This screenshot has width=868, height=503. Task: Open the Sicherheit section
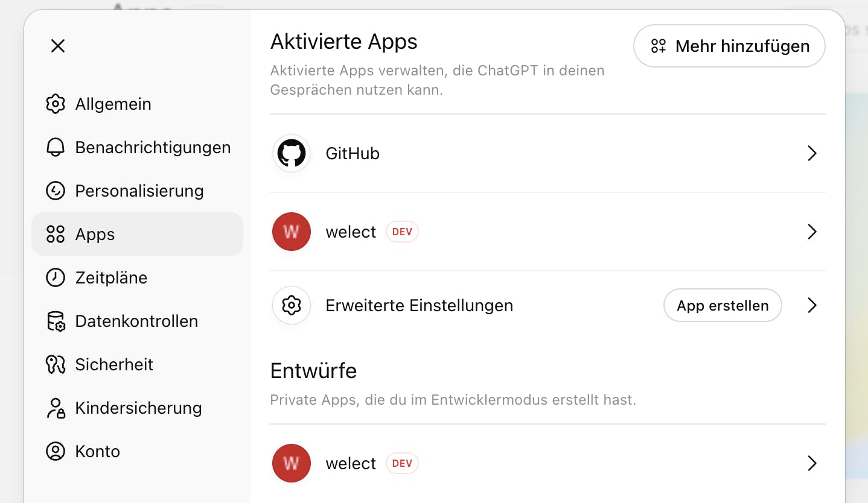(x=137, y=364)
